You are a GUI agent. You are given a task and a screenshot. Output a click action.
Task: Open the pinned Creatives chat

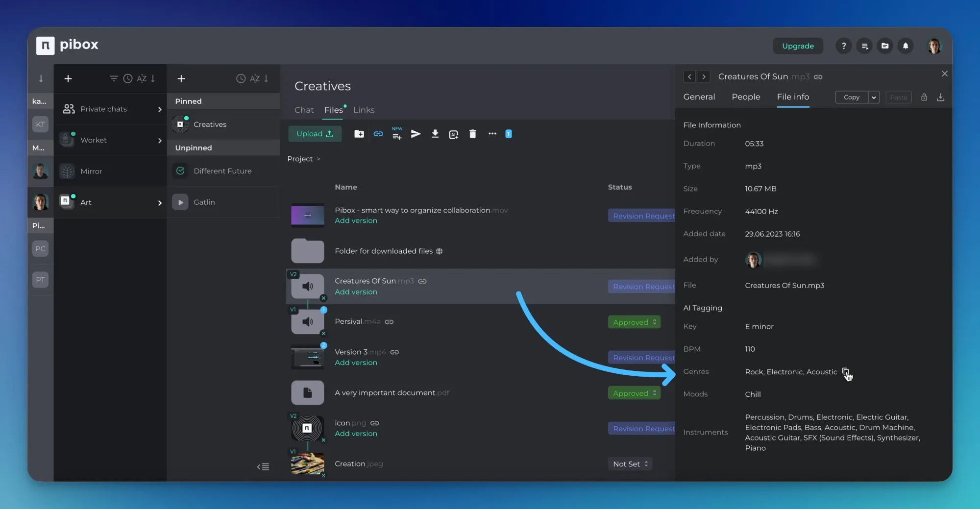click(223, 124)
